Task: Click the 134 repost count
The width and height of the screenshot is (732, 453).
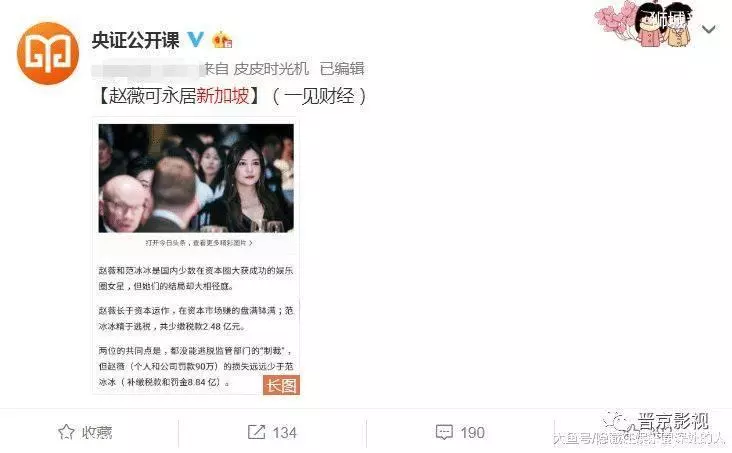Action: (284, 432)
